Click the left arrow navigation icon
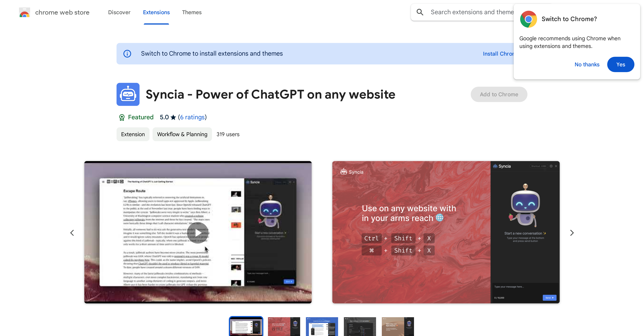Image resolution: width=644 pixels, height=336 pixels. click(72, 233)
